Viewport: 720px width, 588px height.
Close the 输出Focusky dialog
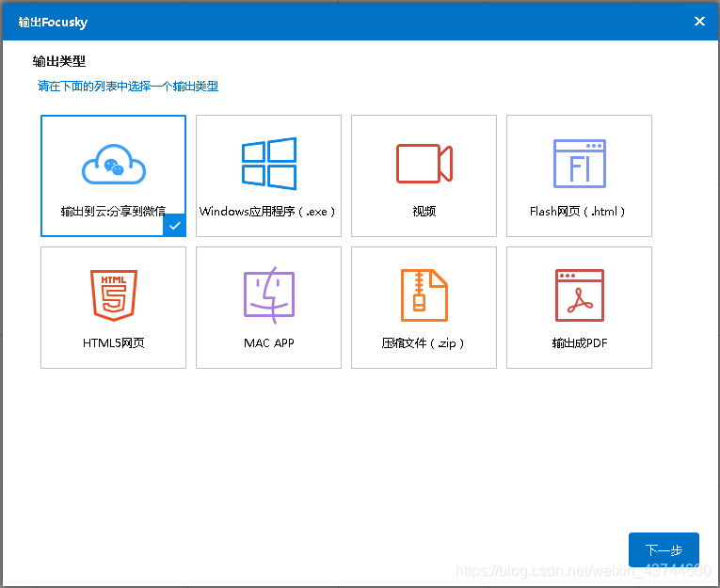[699, 21]
